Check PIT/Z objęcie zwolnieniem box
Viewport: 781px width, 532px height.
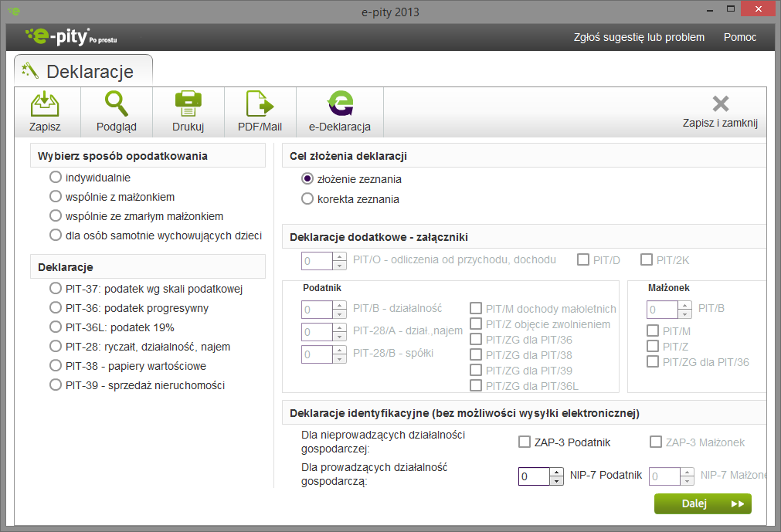coord(476,324)
